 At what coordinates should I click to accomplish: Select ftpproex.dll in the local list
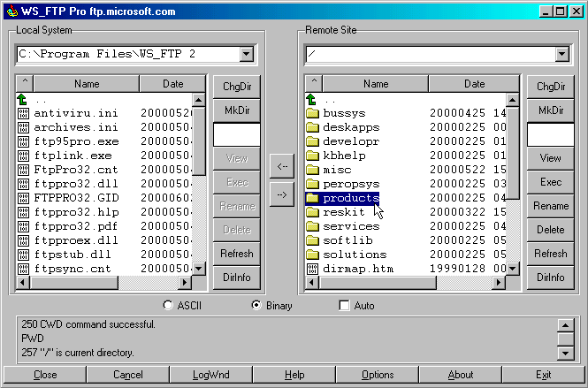click(76, 240)
